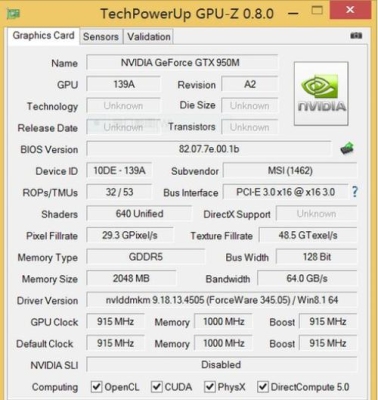
Task: Click the Texture Fillrate 48.5 GTexel/s field
Action: [308, 235]
